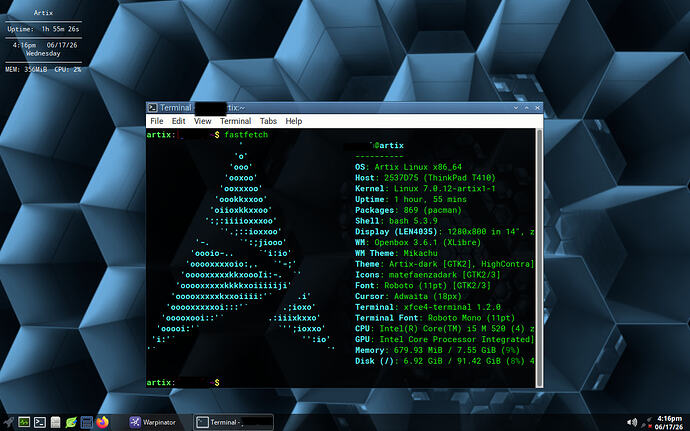Screen dimensions: 690x431
Task: Click the 'Artix' title in desktop widget
Action: coord(43,13)
